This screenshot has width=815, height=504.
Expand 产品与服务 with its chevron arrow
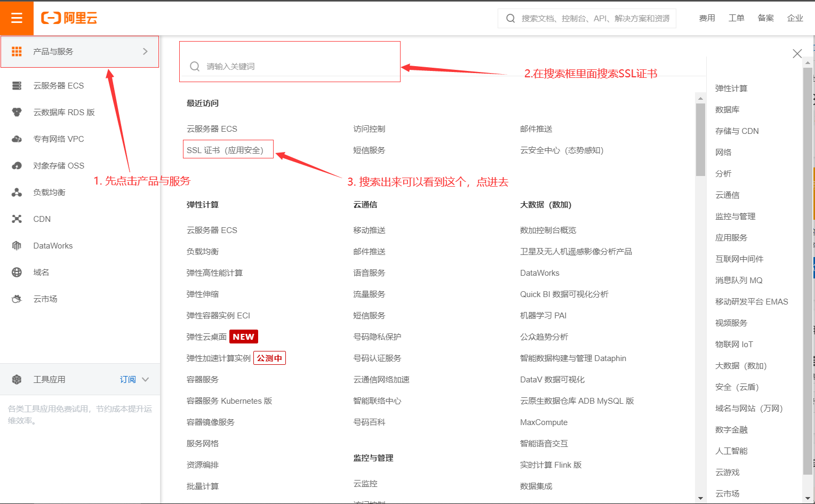tap(145, 51)
